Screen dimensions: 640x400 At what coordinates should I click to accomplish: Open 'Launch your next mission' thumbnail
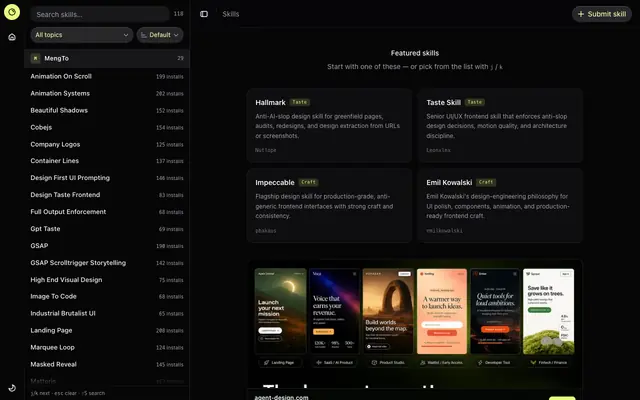click(280, 311)
